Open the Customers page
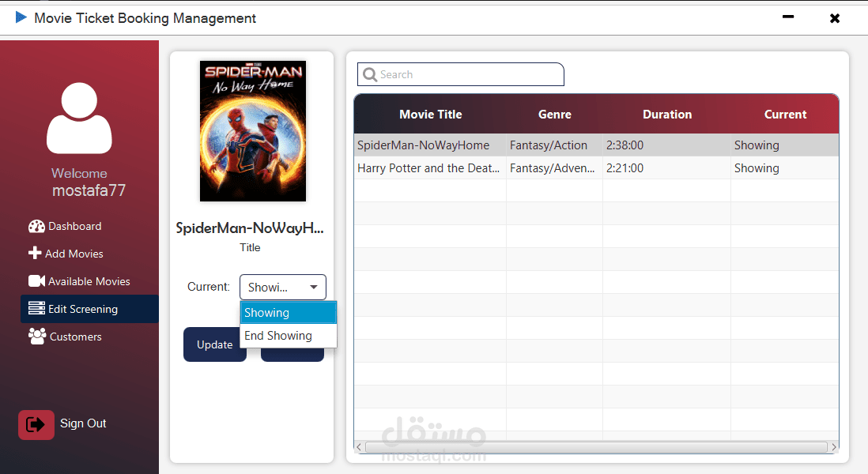This screenshot has height=474, width=868. [x=76, y=337]
